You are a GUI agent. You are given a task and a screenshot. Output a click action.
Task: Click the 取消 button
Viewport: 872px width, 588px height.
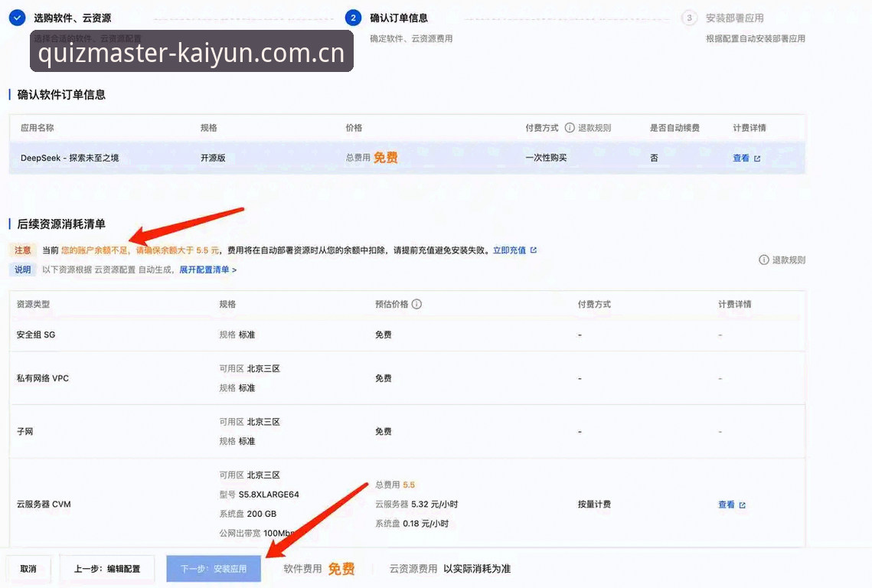28,569
